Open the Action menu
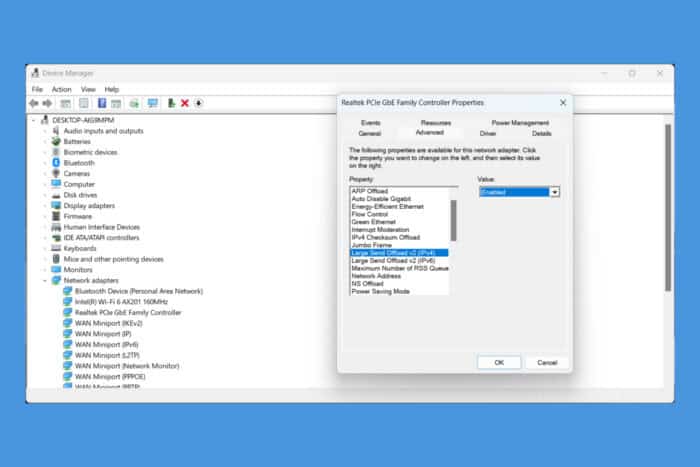 [x=62, y=89]
